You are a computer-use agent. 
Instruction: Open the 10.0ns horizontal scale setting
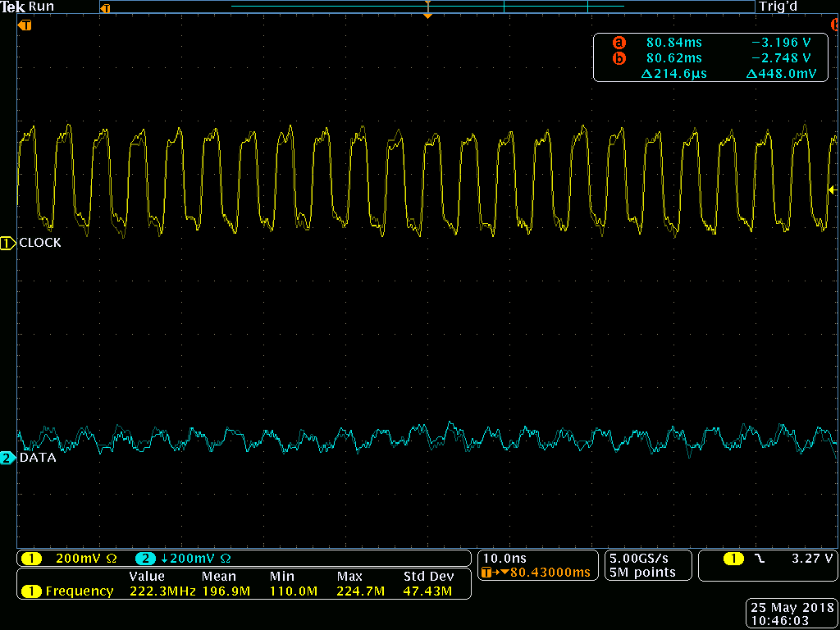click(504, 558)
